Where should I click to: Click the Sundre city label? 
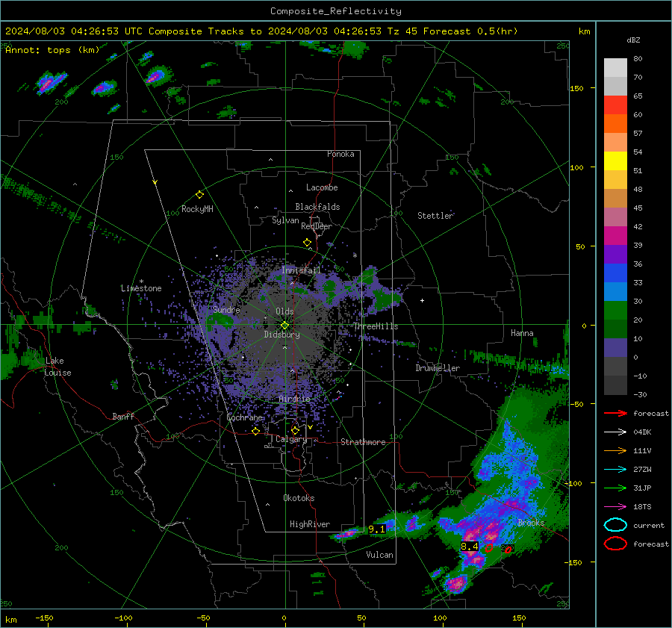226,309
